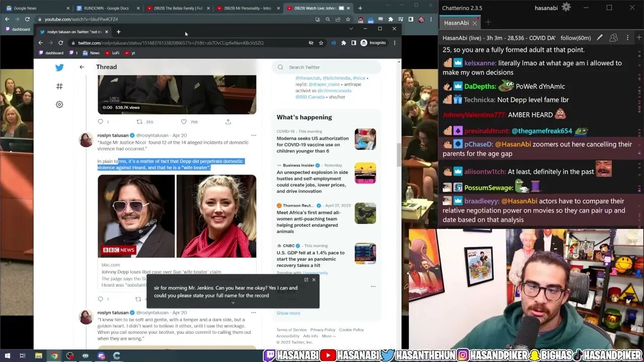Image resolution: width=644 pixels, height=362 pixels.
Task: Open the Twitter bird home icon
Action: tap(59, 68)
